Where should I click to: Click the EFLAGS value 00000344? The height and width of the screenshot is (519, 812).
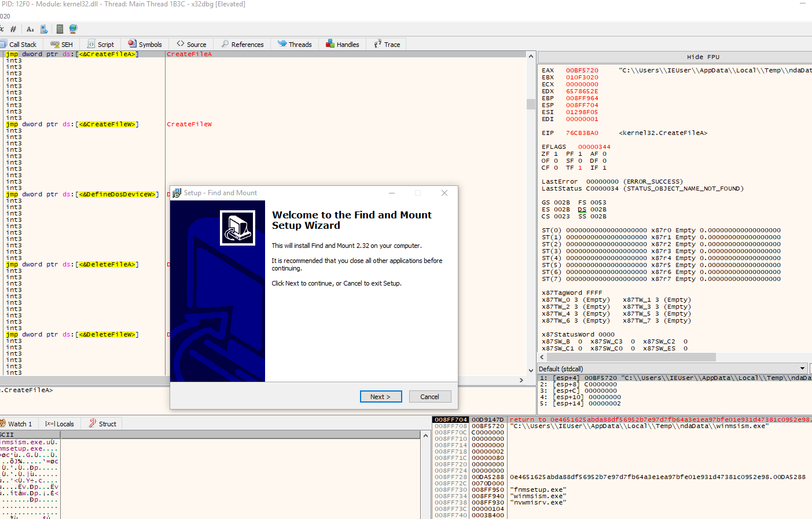(x=594, y=147)
